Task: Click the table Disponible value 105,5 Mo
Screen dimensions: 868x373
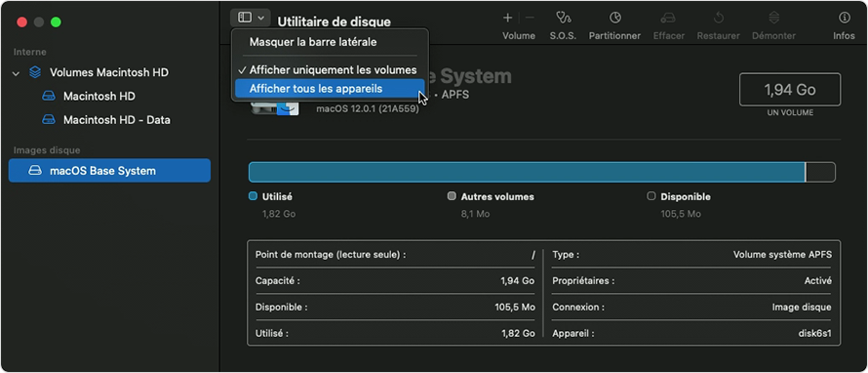Action: (515, 307)
